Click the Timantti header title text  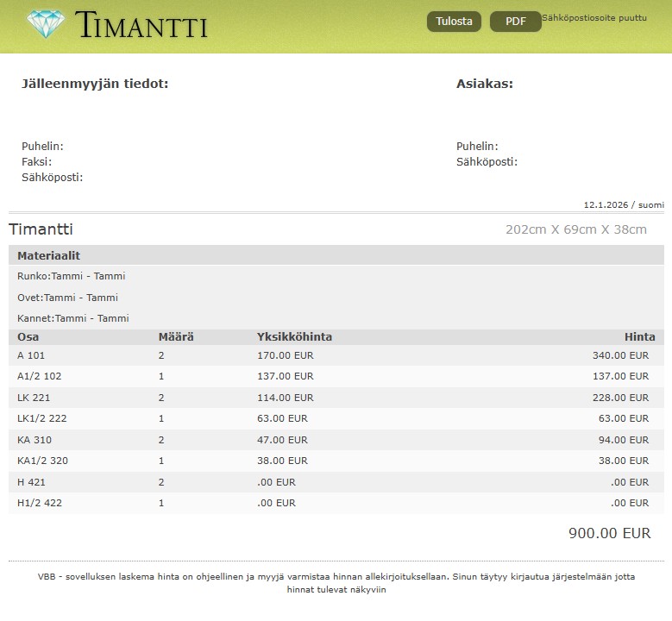pos(141,26)
